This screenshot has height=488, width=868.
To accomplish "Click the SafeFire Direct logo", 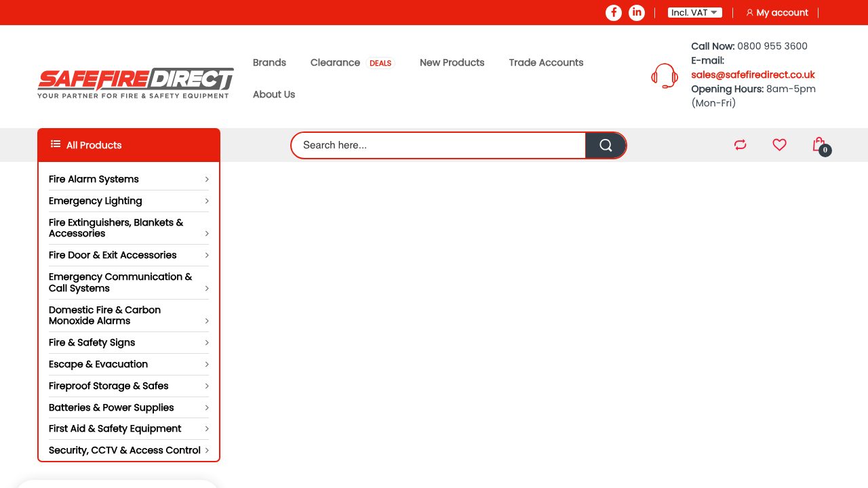I will click(x=136, y=83).
